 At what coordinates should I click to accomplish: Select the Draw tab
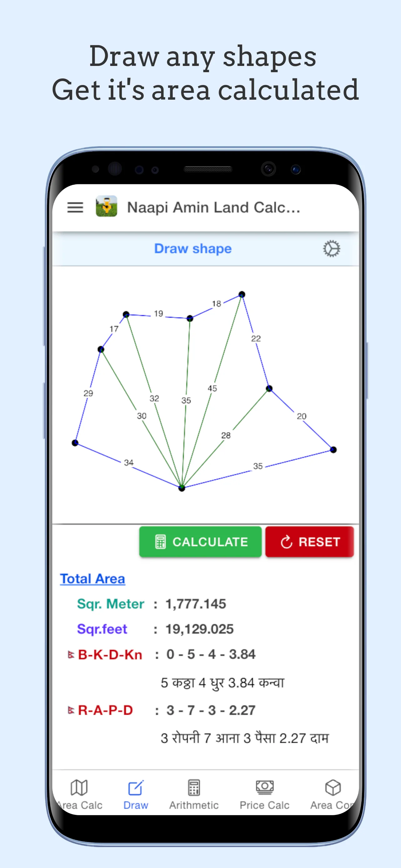click(x=136, y=795)
